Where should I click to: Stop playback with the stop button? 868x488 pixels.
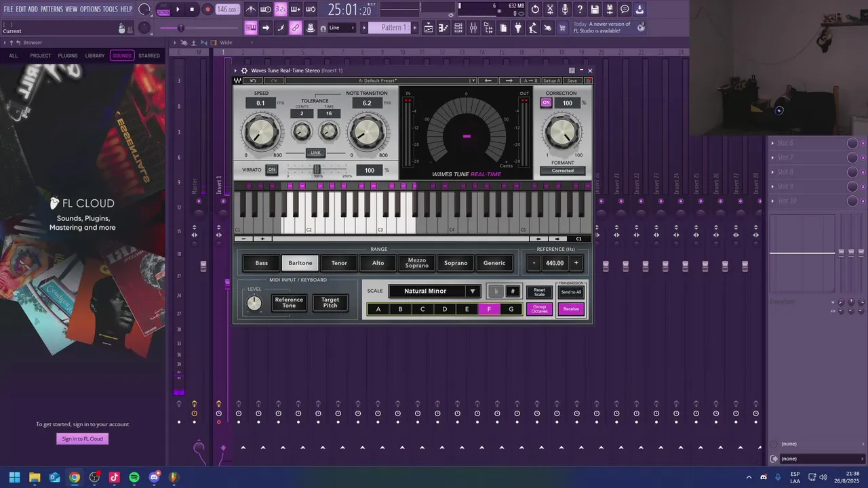coord(192,9)
